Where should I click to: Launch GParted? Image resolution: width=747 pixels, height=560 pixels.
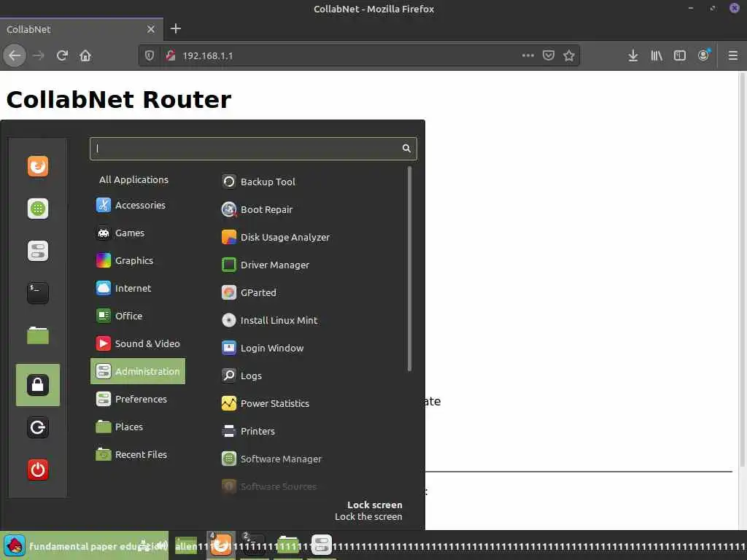249,292
